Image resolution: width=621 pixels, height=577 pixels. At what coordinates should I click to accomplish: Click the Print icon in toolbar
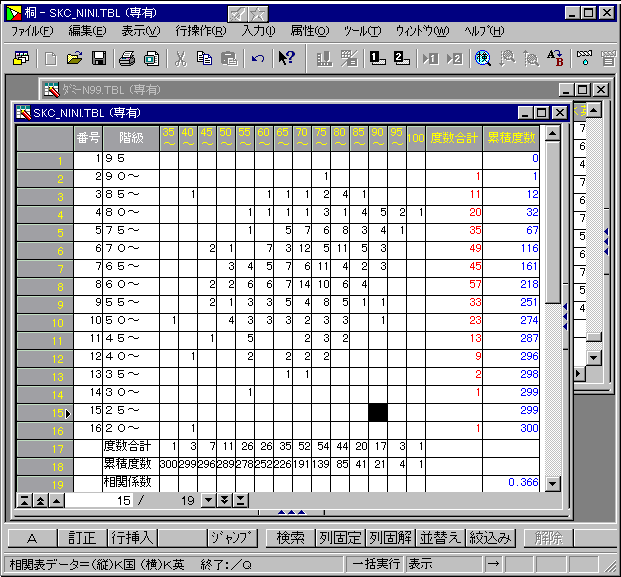[127, 58]
